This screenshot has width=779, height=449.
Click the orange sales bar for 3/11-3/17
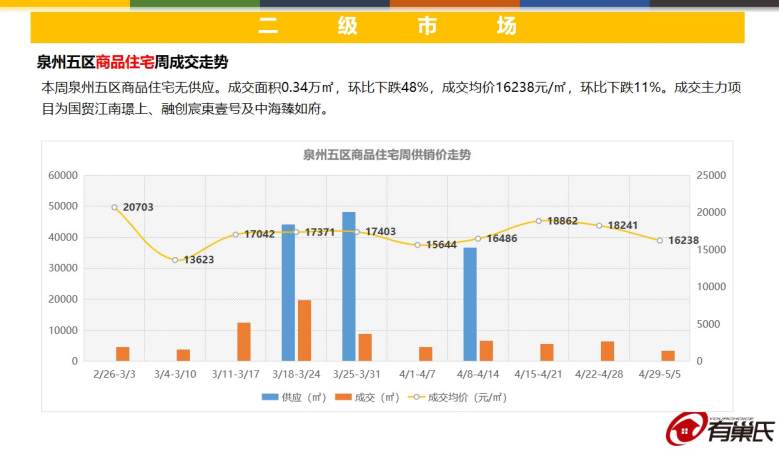[244, 342]
